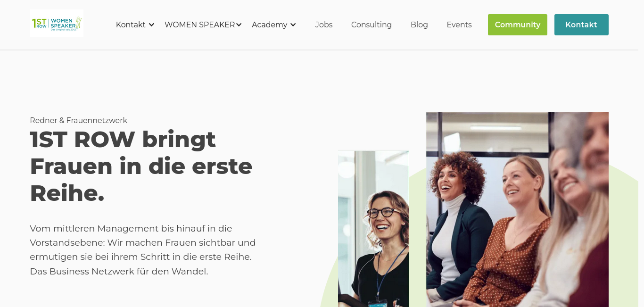The image size is (644, 307).
Task: Click the group photo of laughing women
Action: click(x=517, y=209)
